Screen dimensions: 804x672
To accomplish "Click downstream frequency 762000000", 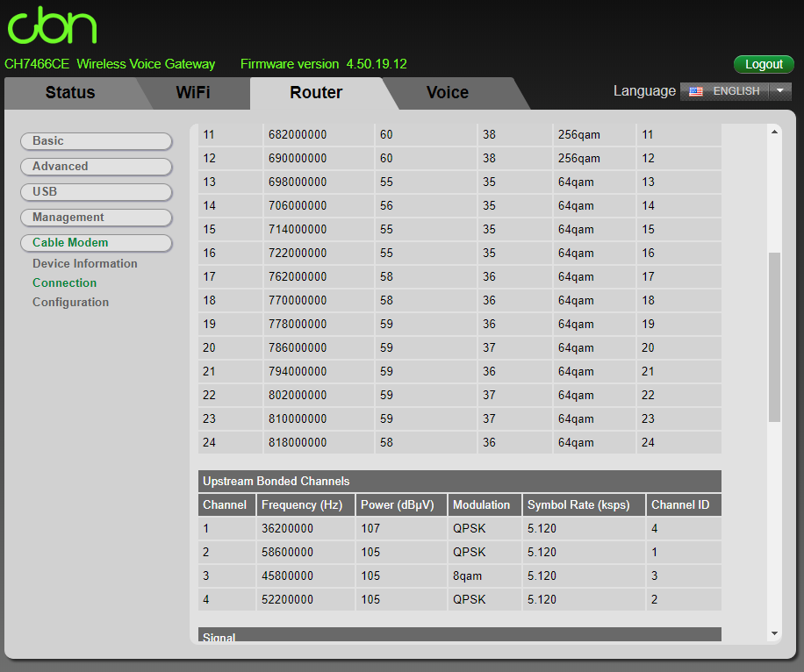I will pyautogui.click(x=298, y=277).
